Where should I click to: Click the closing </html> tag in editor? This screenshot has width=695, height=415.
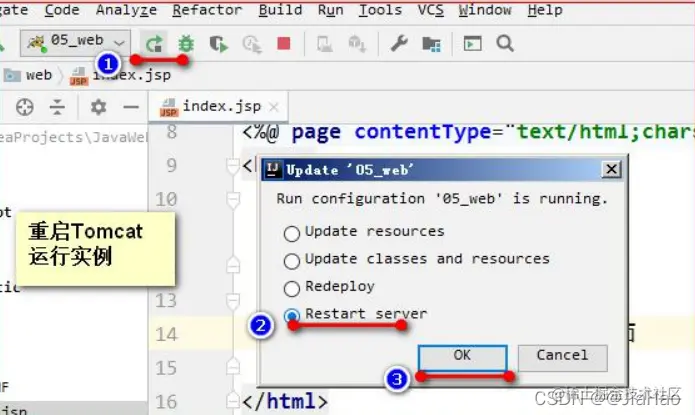(x=285, y=401)
